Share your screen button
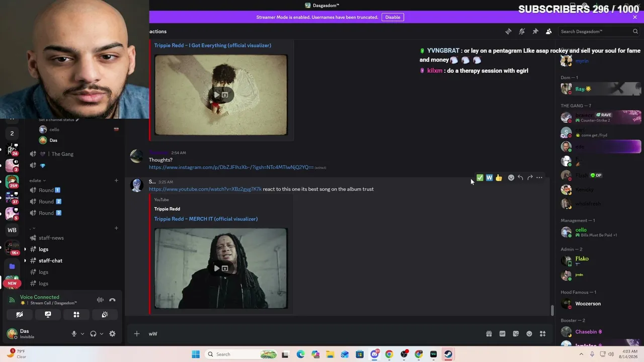 (x=48, y=314)
